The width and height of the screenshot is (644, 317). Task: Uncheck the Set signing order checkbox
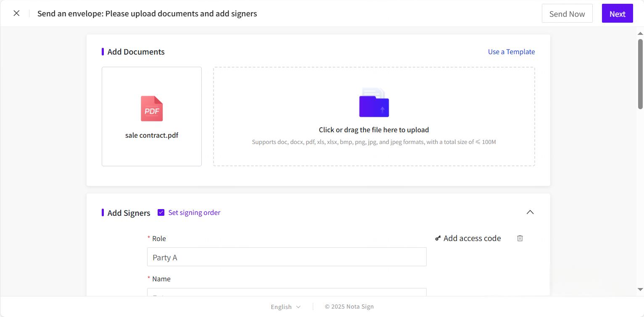[161, 212]
